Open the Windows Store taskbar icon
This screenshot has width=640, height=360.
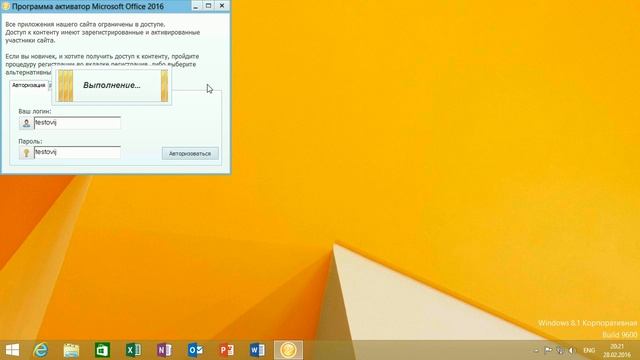tap(102, 350)
